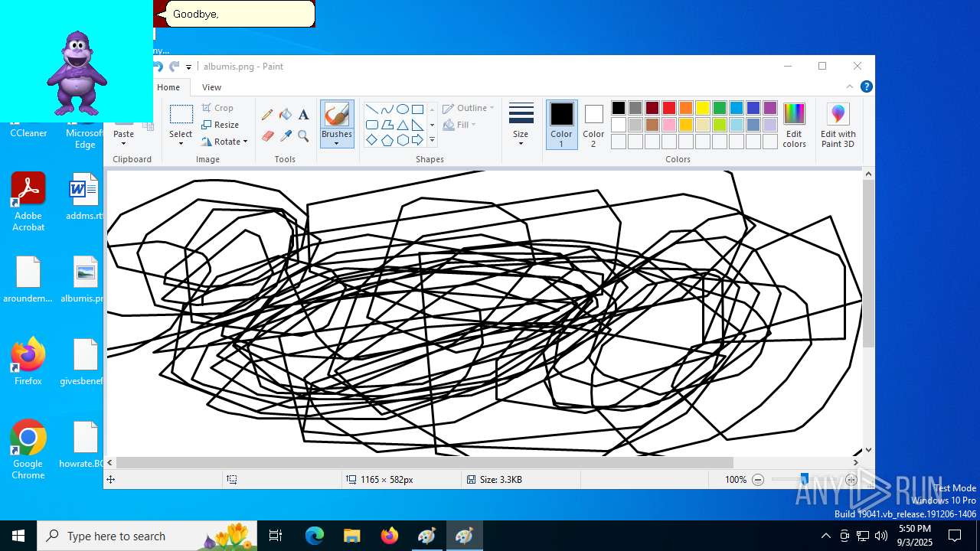Select the Eraser tool
This screenshot has width=980, height=551.
click(267, 136)
